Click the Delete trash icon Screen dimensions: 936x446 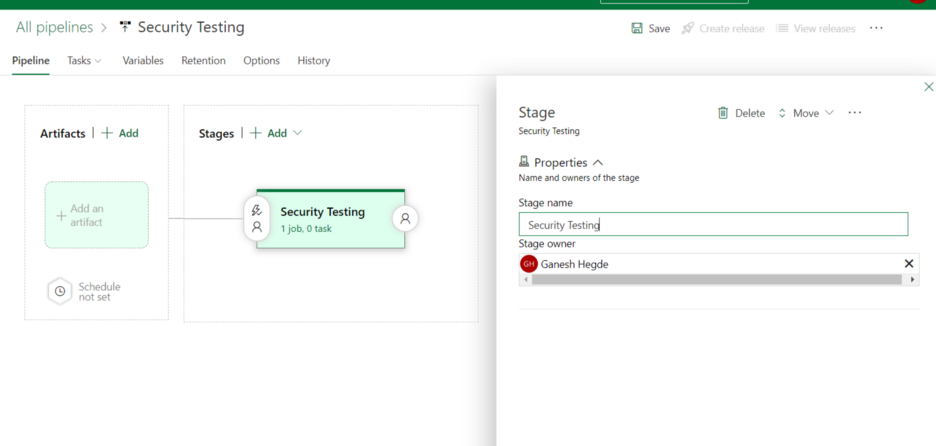[723, 113]
